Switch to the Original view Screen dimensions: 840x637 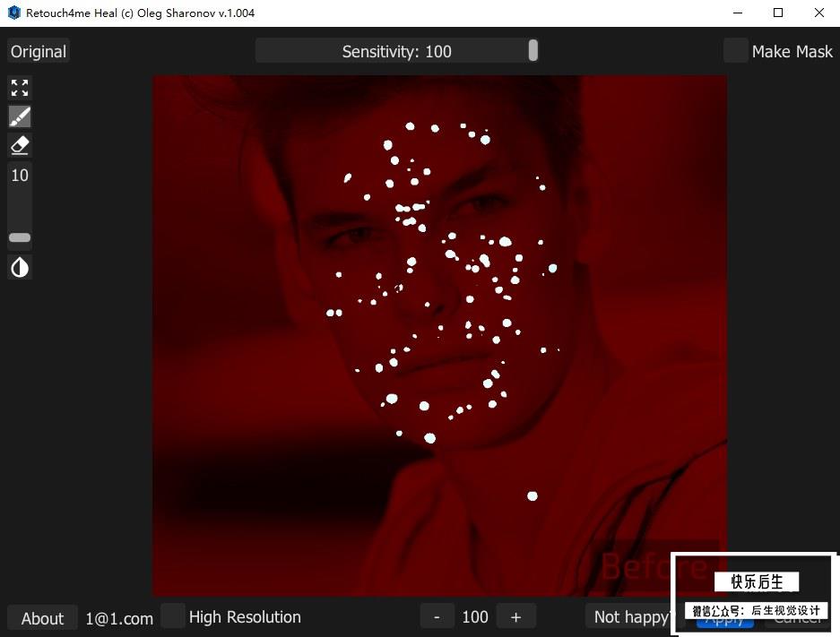[x=39, y=51]
